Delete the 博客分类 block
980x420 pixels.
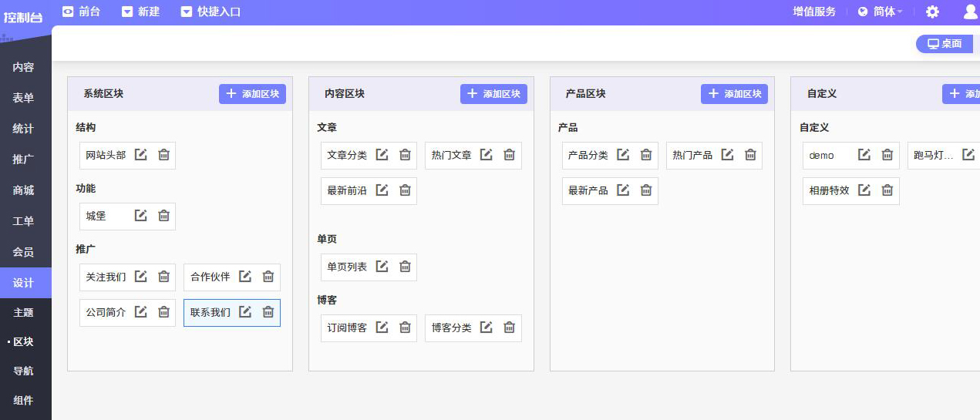point(509,327)
